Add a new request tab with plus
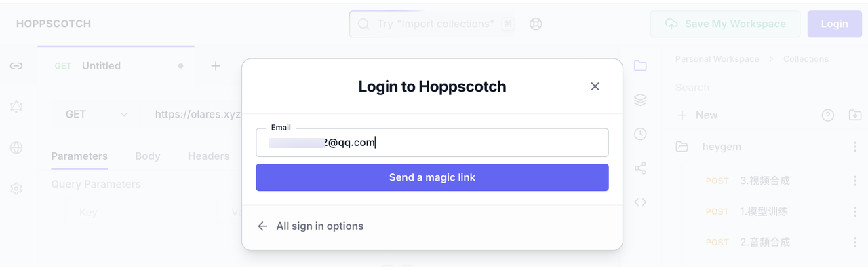This screenshot has width=868, height=267. tap(216, 66)
